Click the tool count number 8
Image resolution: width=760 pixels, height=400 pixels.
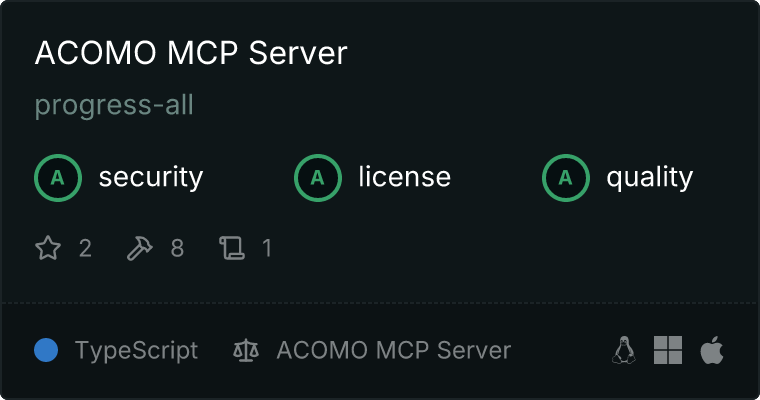[x=177, y=248]
